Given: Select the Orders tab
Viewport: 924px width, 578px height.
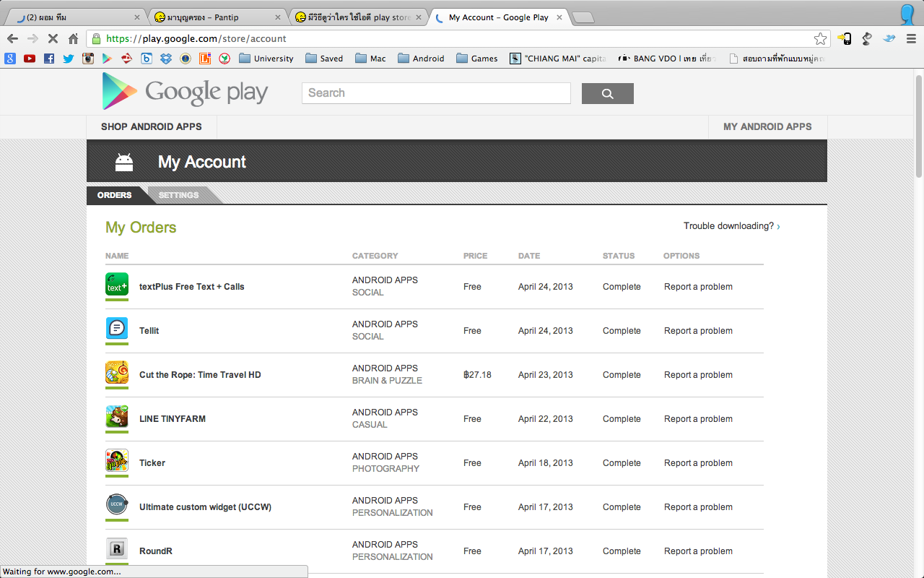Looking at the screenshot, I should [115, 195].
